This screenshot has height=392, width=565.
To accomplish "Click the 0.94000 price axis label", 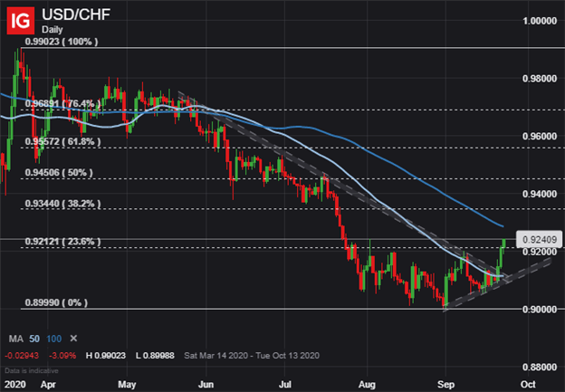I will click(540, 194).
